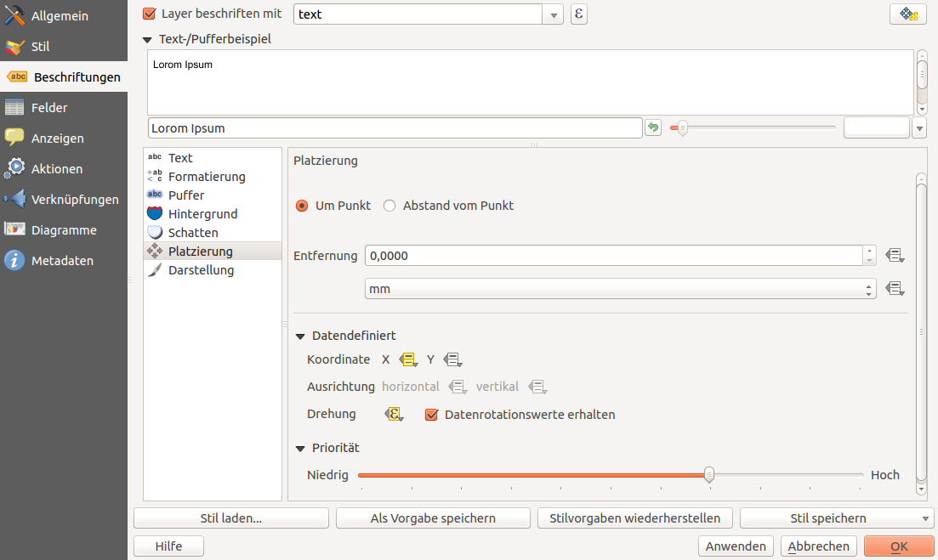Image resolution: width=938 pixels, height=560 pixels.
Task: Open the mm units dropdown
Action: point(620,289)
